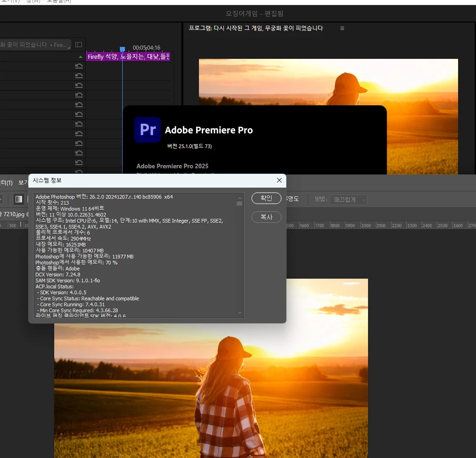This screenshot has width=476, height=458.
Task: Click the 'Adobe Premiere Pro 2025' text
Action: coord(172,166)
